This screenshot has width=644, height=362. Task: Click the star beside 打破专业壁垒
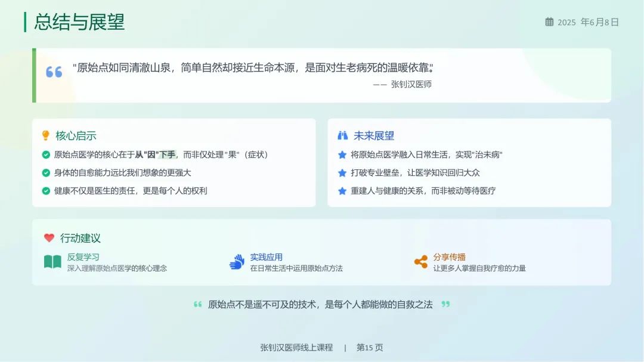click(342, 173)
